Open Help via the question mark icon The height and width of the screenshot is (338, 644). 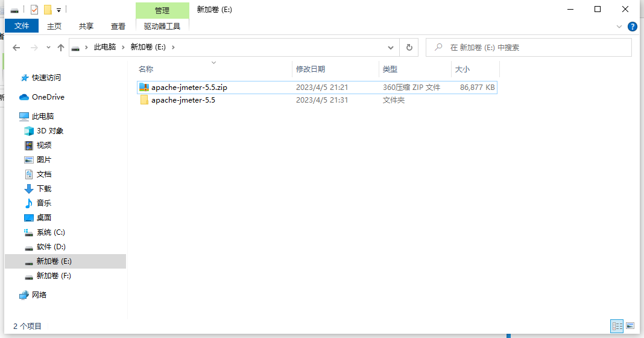pyautogui.click(x=633, y=27)
